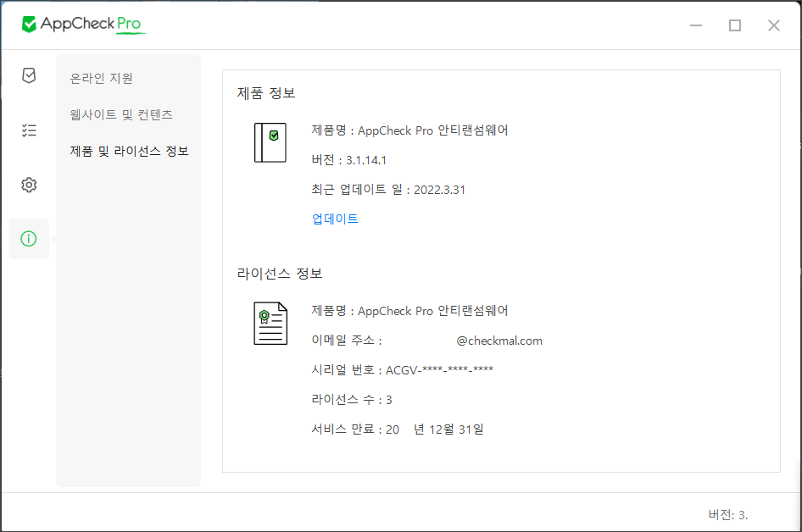Click the 제품 정보 section heading
The height and width of the screenshot is (532, 802).
coord(266,93)
